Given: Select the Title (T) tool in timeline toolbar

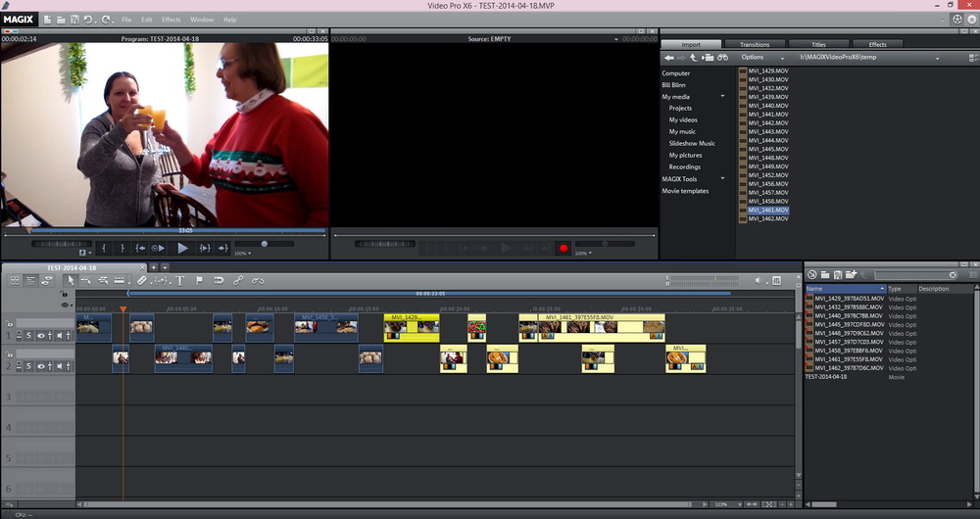Looking at the screenshot, I should tap(180, 280).
